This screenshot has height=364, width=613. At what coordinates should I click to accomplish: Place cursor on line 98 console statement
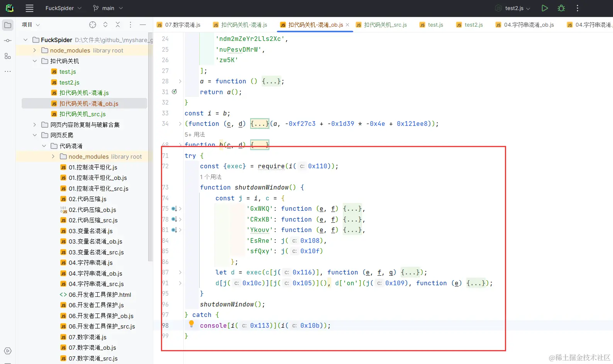click(265, 326)
